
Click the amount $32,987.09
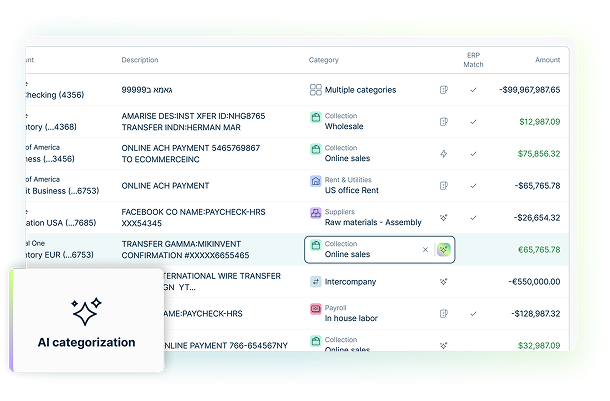pyautogui.click(x=539, y=345)
